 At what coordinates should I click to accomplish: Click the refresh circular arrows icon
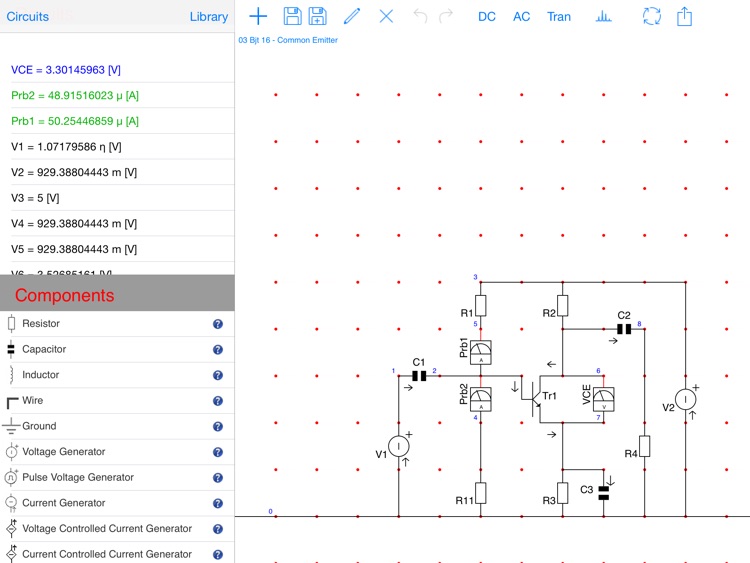point(651,16)
